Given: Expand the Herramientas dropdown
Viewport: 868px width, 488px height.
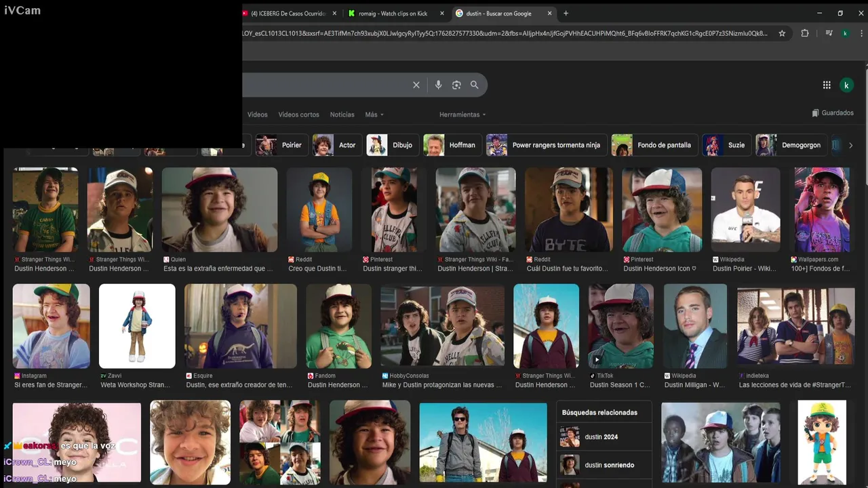Looking at the screenshot, I should [x=462, y=115].
